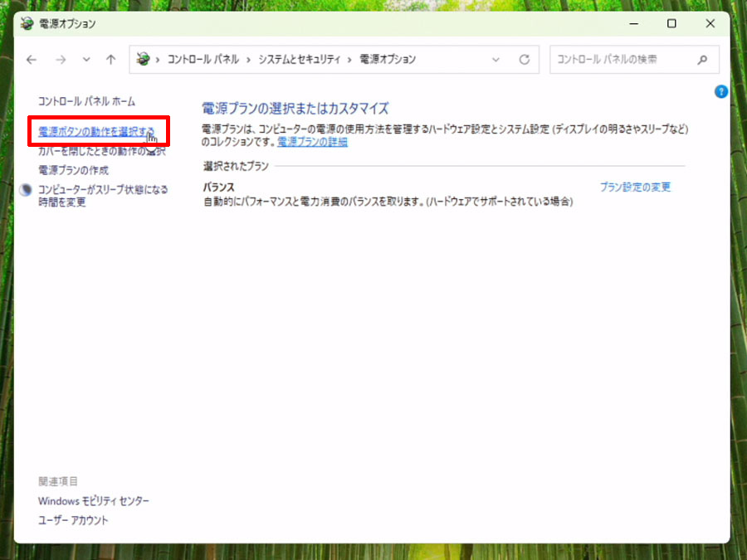Viewport: 747px width, 560px height.
Task: Open Windows モビリティ センター link
Action: tap(94, 501)
